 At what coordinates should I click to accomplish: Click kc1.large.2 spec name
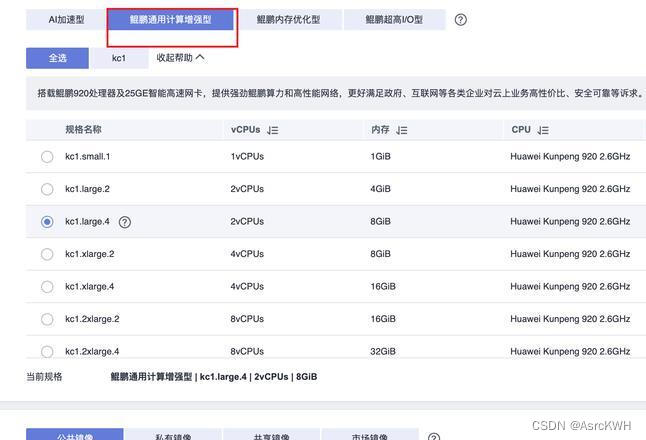87,189
